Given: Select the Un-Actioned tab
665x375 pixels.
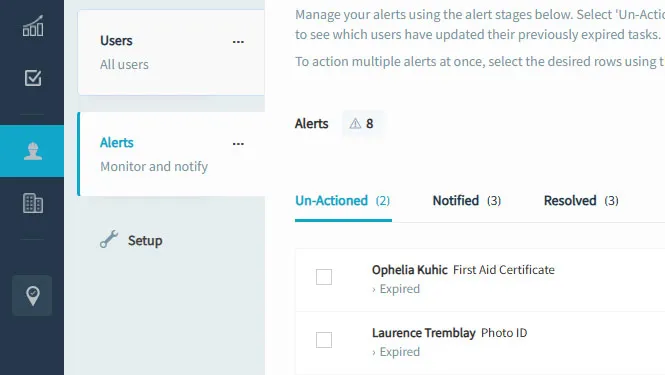Looking at the screenshot, I should [x=343, y=201].
